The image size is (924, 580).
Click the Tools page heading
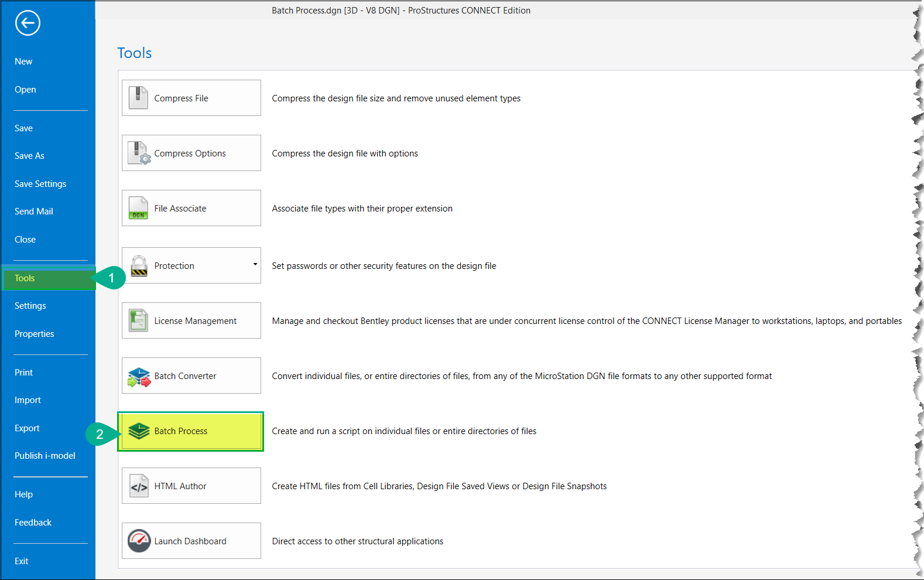click(x=135, y=53)
